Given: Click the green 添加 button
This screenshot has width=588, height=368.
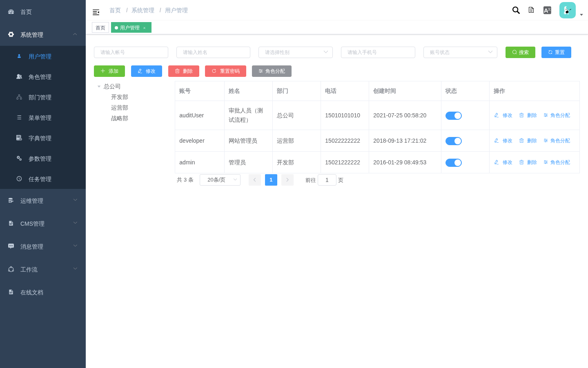Looking at the screenshot, I should point(109,71).
